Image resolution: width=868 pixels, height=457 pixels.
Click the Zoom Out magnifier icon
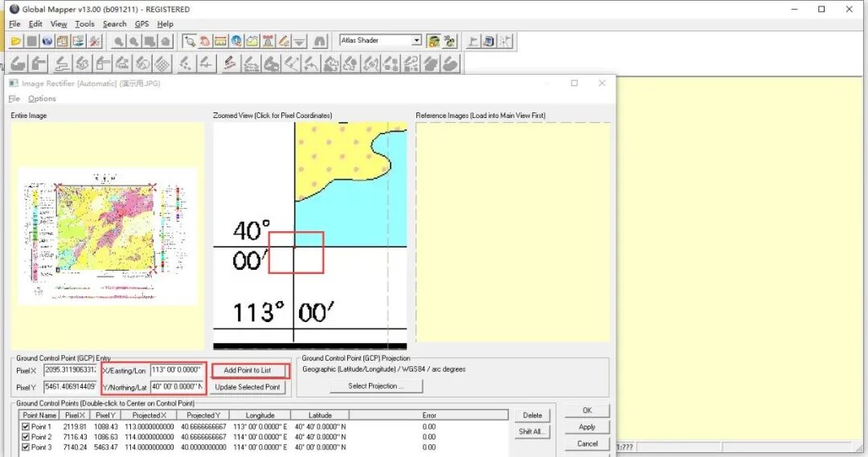click(134, 42)
